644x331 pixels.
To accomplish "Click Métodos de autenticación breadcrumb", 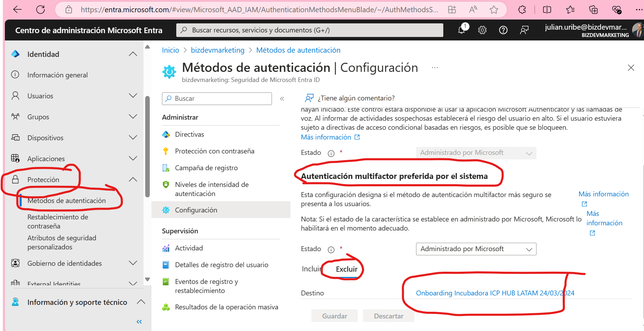I will pos(298,50).
